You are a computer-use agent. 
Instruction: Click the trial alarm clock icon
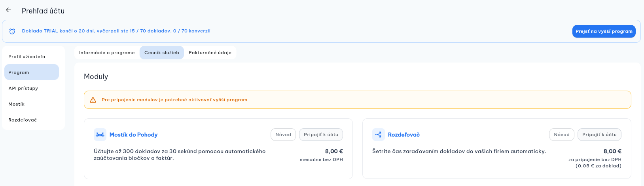pyautogui.click(x=12, y=31)
